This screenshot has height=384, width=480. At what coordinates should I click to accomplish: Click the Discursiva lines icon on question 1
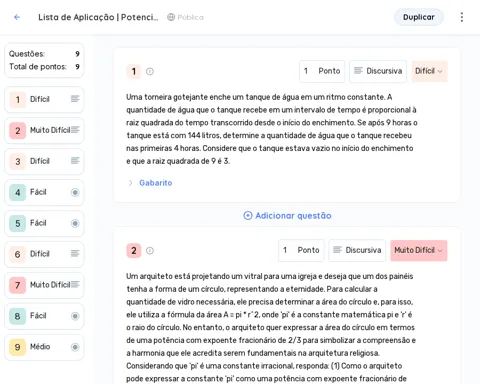point(358,71)
